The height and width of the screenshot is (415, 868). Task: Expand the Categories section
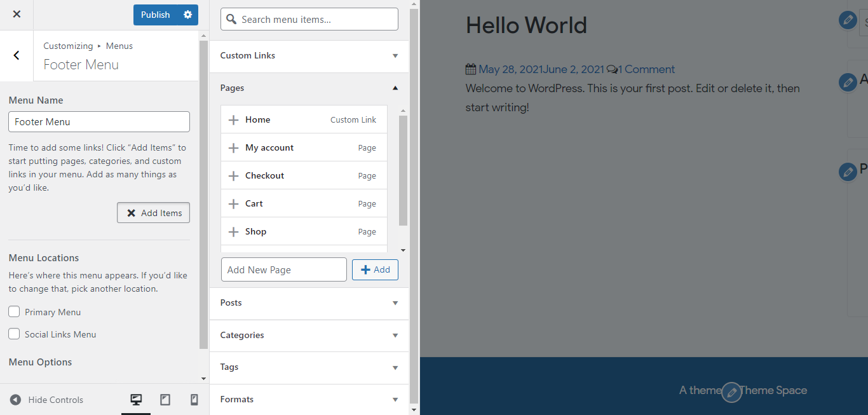coord(309,336)
